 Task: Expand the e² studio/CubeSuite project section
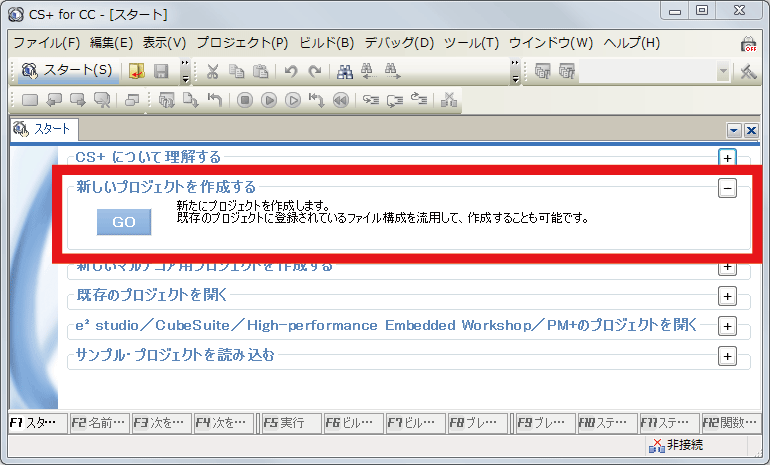pyautogui.click(x=727, y=327)
